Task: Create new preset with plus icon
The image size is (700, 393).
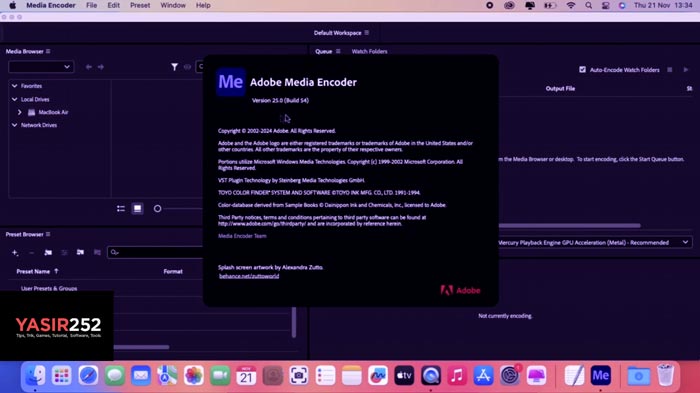Action: tap(15, 253)
